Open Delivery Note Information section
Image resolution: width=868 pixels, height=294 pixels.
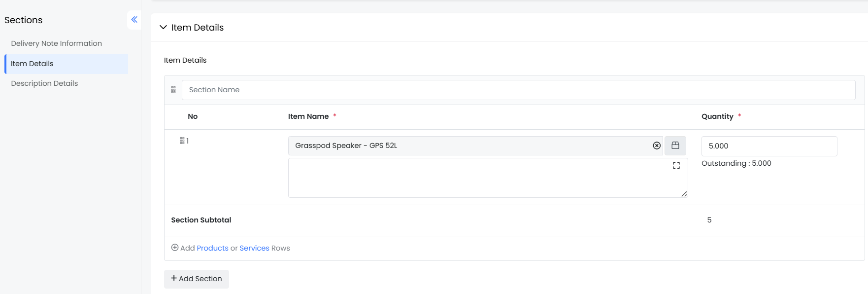[x=57, y=43]
